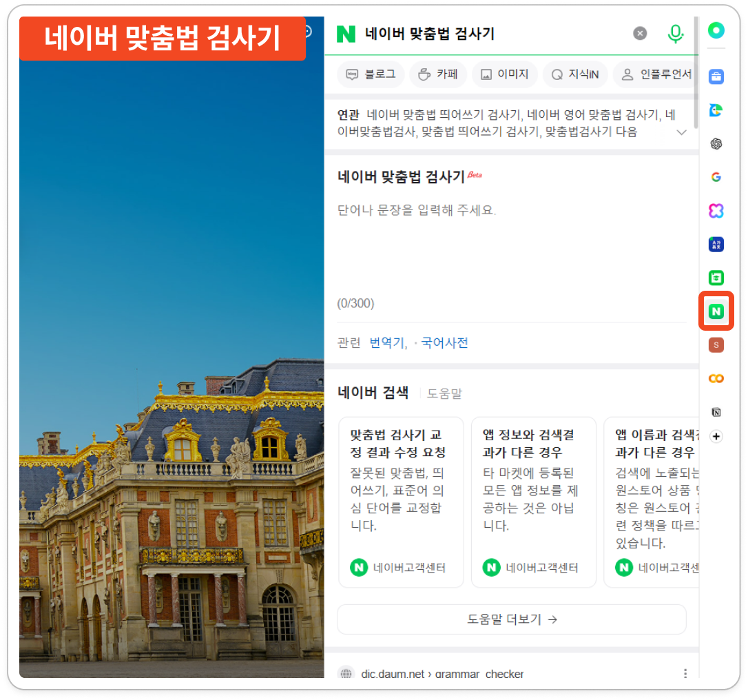
Task: Switch to the 이미지 tab
Action: [x=504, y=74]
